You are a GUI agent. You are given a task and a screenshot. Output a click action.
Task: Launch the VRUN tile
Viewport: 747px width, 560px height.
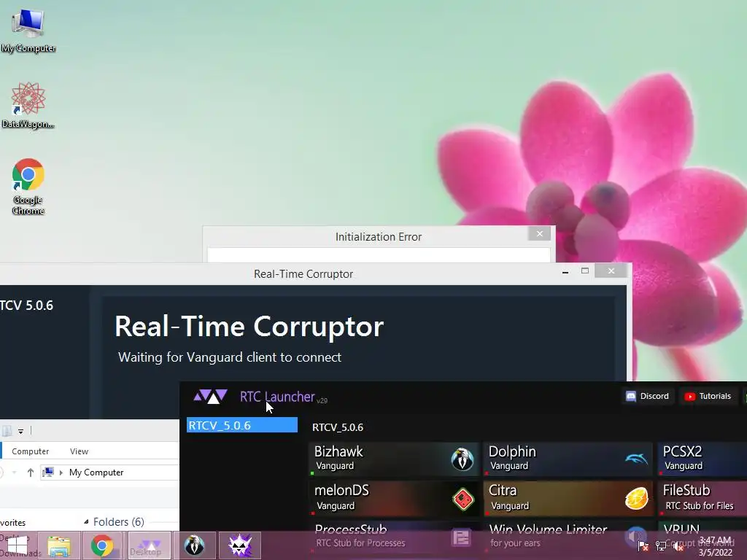tap(703, 537)
